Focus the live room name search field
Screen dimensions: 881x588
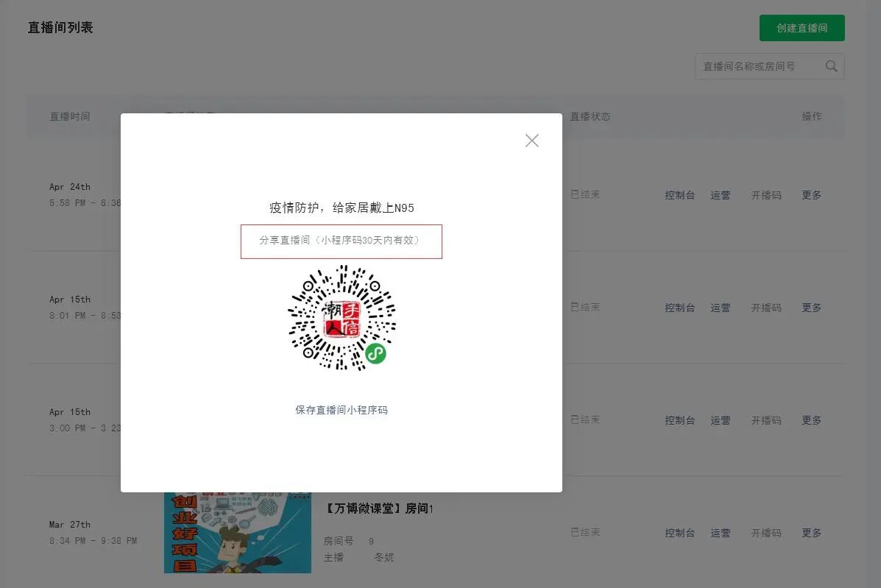pos(769,66)
